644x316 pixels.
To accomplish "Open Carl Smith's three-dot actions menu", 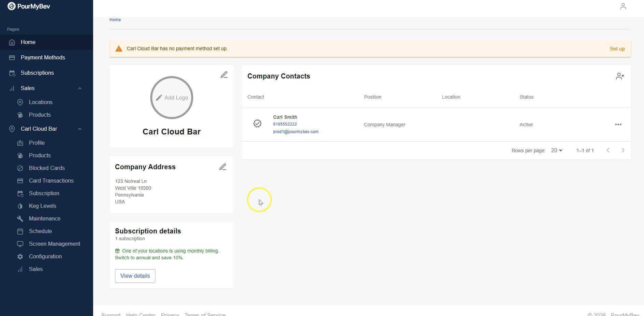I will point(618,125).
